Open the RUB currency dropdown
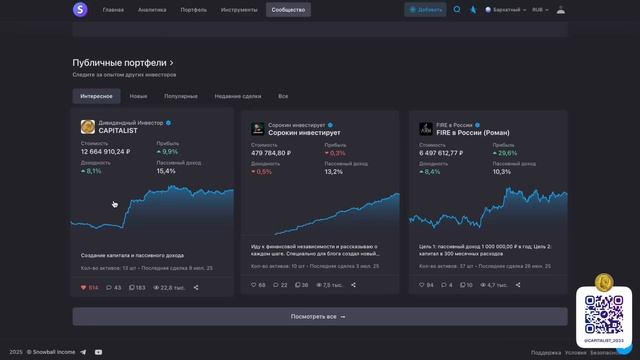640x360 pixels. click(x=540, y=9)
